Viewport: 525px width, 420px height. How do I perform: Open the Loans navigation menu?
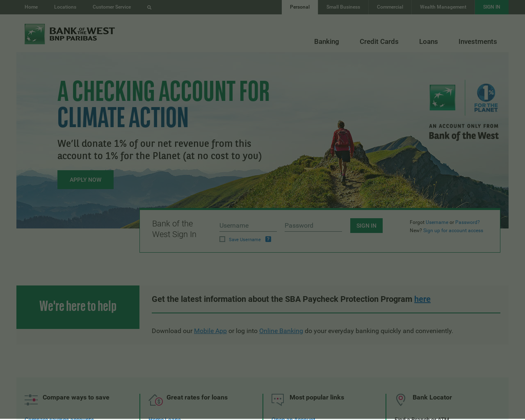click(x=429, y=41)
